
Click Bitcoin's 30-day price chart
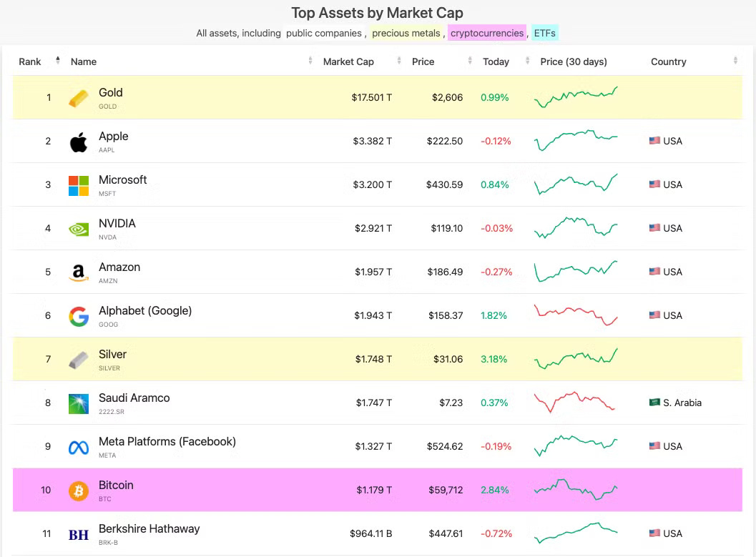(x=576, y=490)
